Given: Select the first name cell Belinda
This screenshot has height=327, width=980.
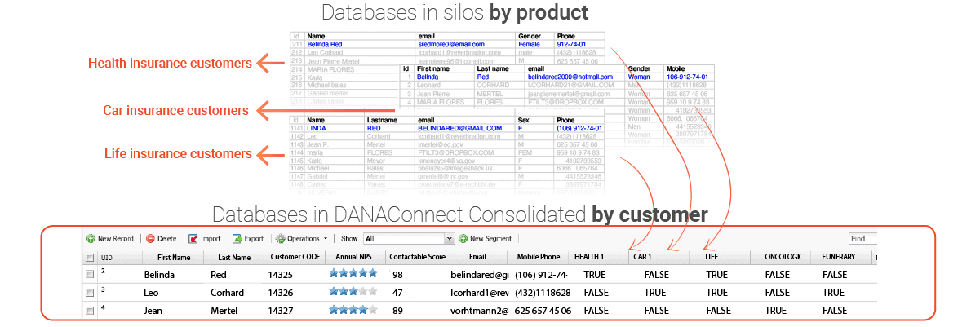Looking at the screenshot, I should 160,276.
